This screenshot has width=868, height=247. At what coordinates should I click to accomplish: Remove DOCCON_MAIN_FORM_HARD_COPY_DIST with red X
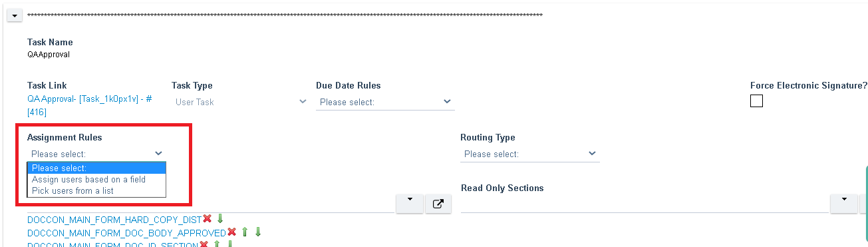tap(207, 219)
